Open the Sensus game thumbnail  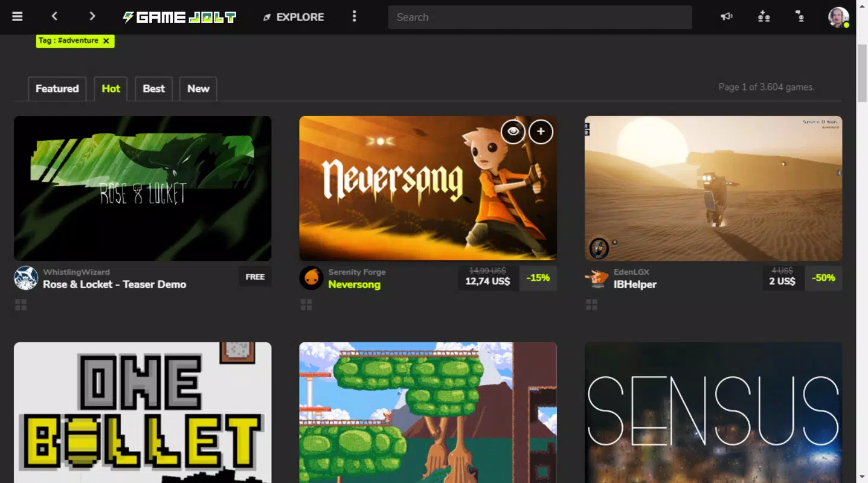713,413
